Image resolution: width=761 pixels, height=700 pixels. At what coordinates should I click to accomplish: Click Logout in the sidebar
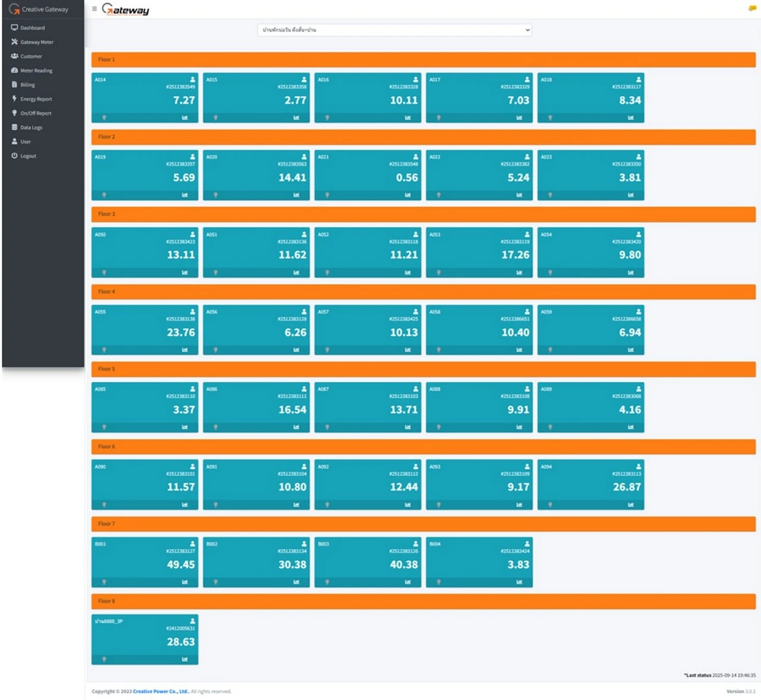coord(28,156)
